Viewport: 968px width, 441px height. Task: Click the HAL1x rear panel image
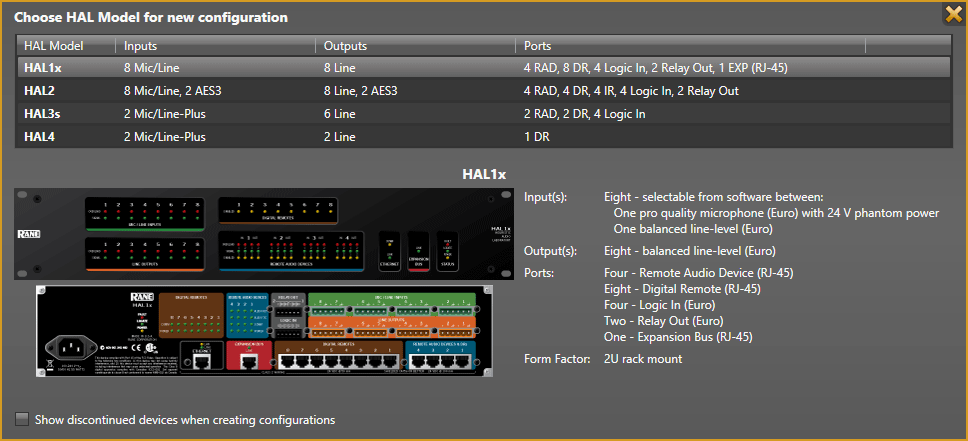pos(264,330)
